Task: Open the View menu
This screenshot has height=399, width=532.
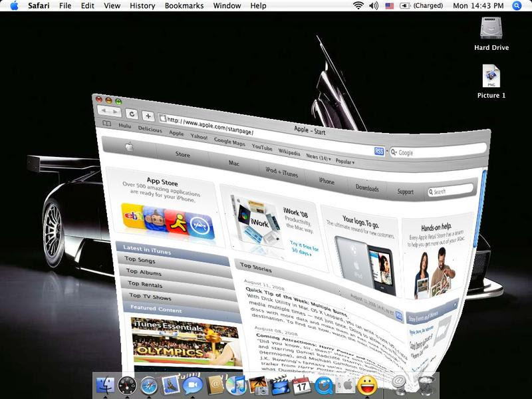Action: click(112, 6)
